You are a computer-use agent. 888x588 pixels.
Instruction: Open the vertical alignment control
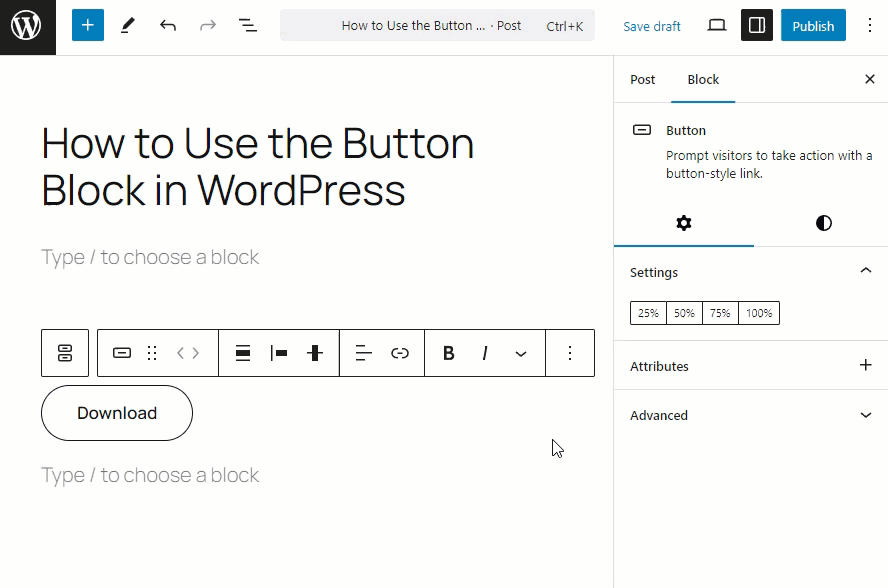point(315,353)
